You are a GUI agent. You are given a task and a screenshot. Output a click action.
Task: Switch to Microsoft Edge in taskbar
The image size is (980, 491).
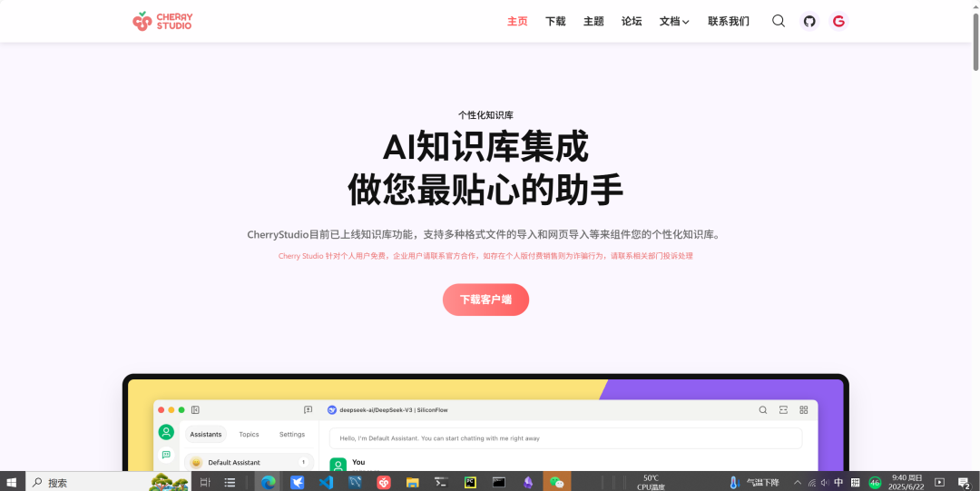268,482
